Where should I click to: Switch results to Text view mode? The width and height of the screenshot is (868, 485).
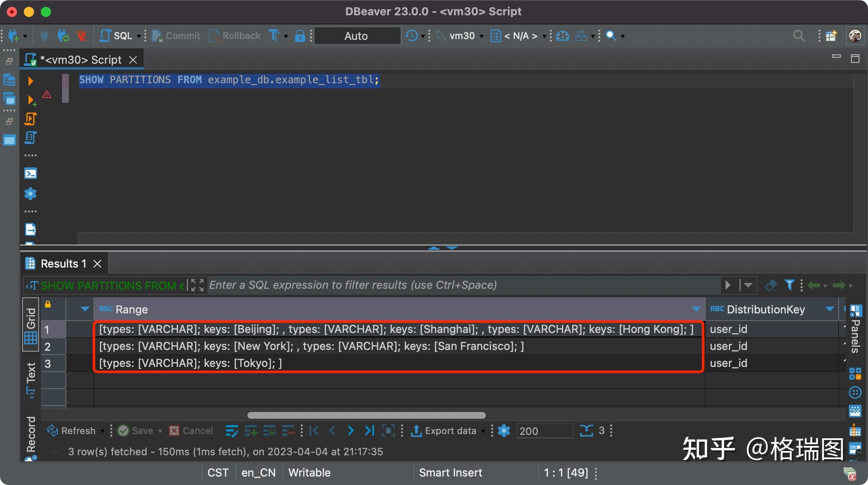pos(31,380)
